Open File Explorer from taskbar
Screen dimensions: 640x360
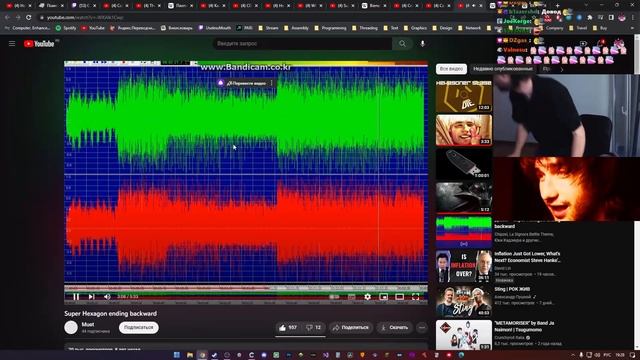click(190, 355)
